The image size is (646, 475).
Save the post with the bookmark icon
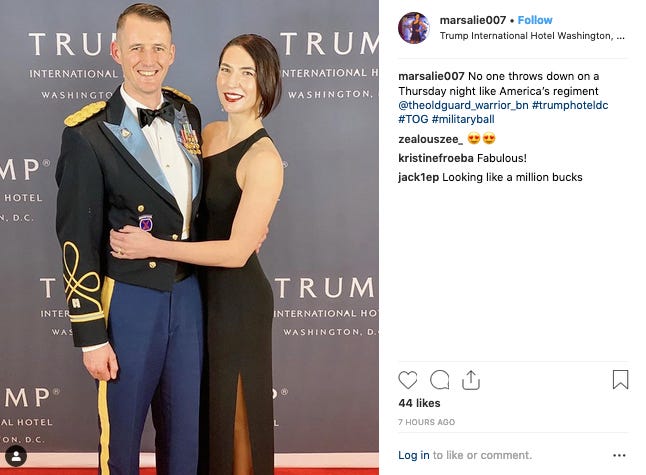point(620,379)
